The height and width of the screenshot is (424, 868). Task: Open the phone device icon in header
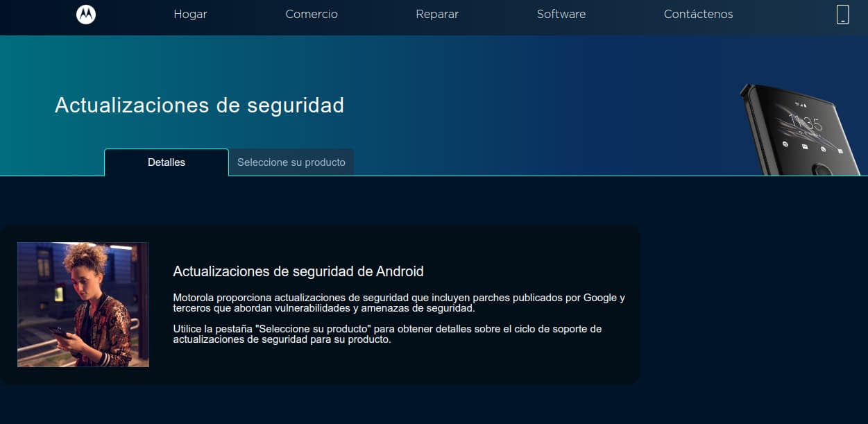[x=842, y=15]
